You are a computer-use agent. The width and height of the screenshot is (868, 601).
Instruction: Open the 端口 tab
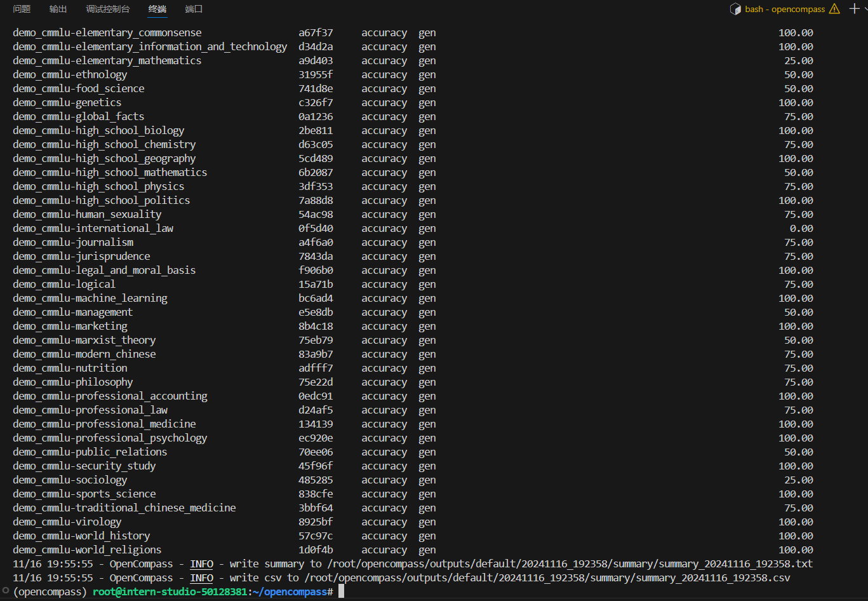point(194,9)
